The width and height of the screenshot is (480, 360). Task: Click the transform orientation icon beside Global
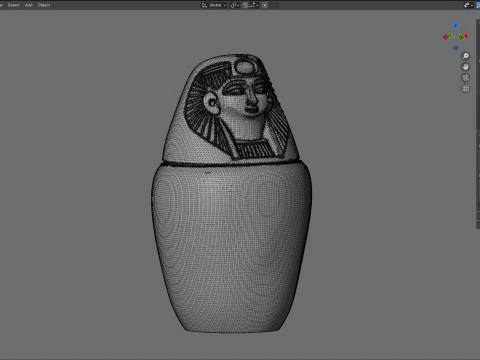tap(204, 5)
